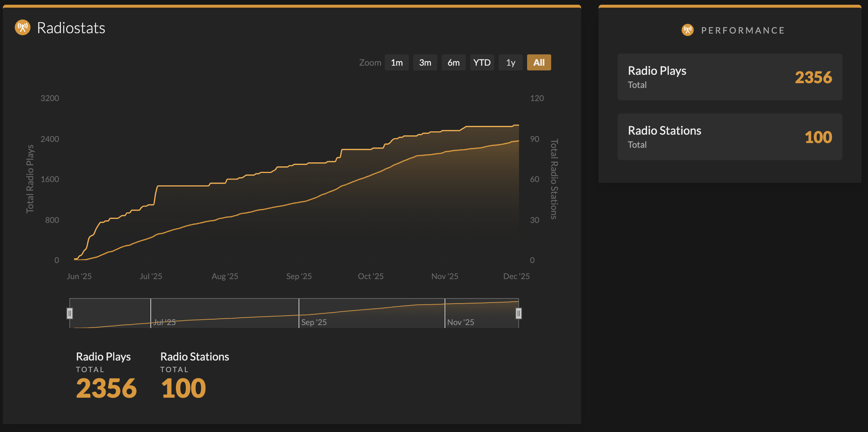Toggle the Radio Stations legend item
This screenshot has height=432, width=868.
(x=195, y=357)
